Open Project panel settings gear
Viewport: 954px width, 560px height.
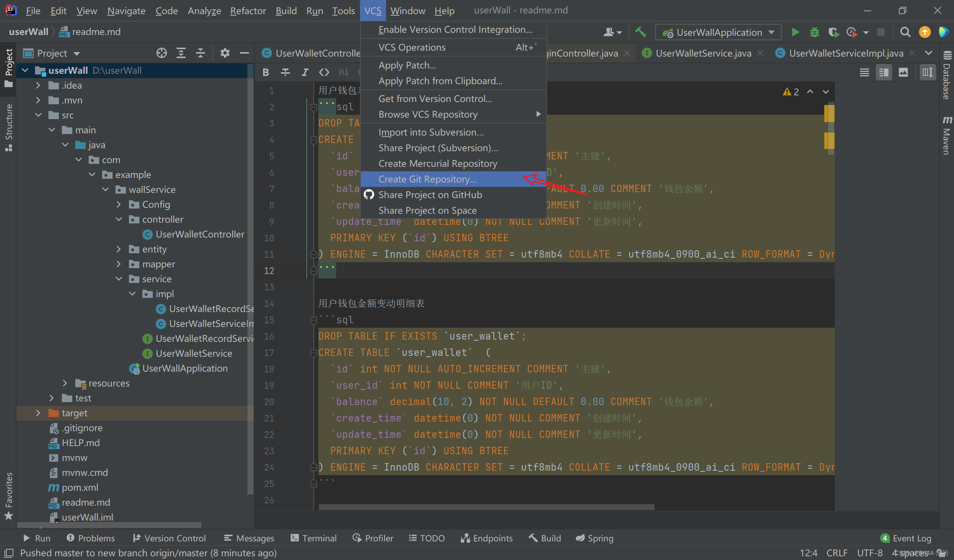click(225, 53)
